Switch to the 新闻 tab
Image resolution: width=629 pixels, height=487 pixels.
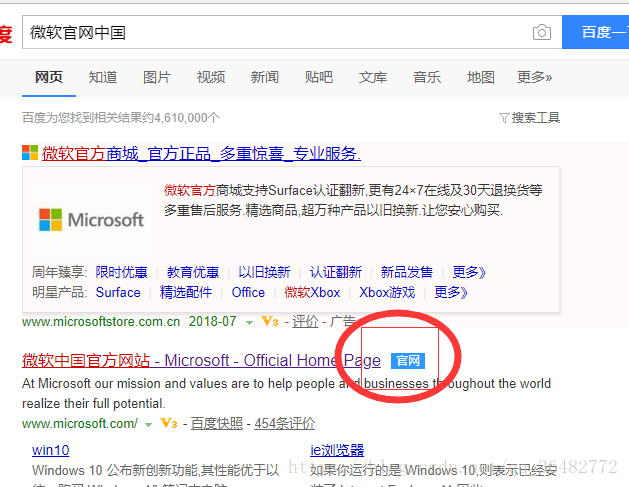(x=265, y=77)
